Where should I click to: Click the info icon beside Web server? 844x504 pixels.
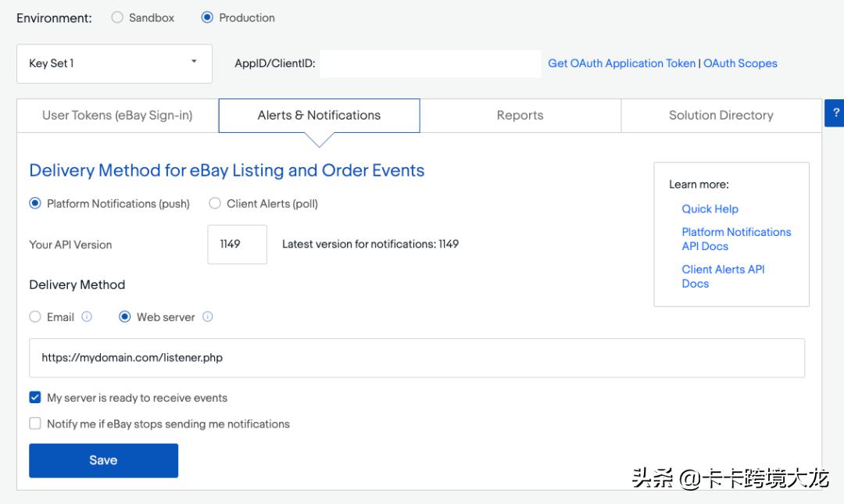[208, 317]
